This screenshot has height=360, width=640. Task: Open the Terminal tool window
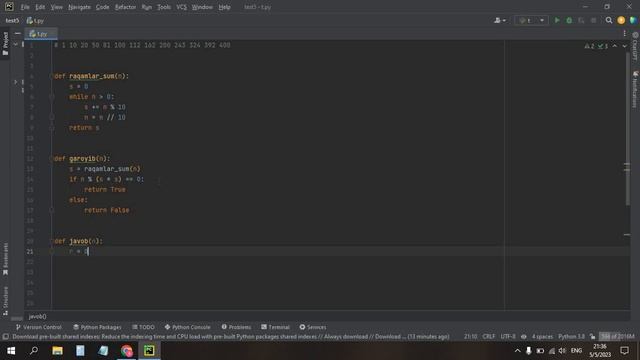pos(275,327)
